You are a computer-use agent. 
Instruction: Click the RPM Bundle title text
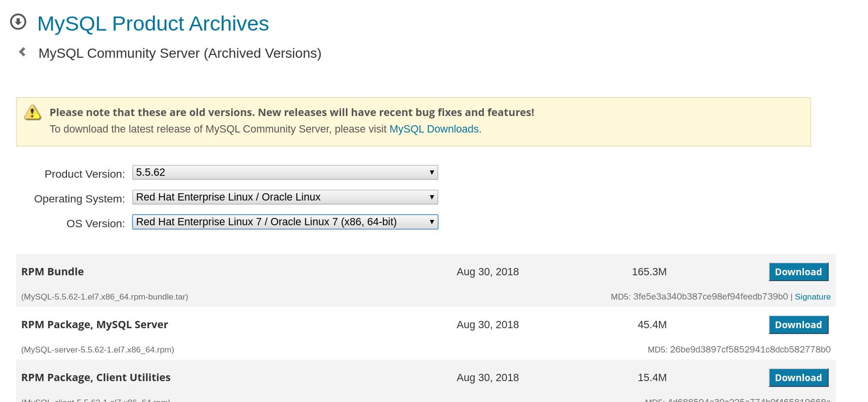[52, 272]
